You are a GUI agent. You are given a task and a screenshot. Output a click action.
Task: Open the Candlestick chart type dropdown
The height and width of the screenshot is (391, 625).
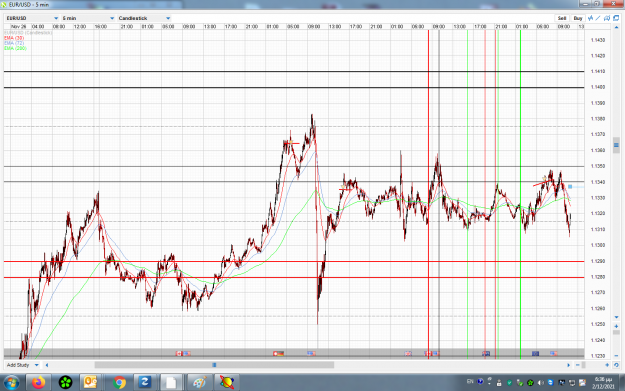pyautogui.click(x=144, y=18)
